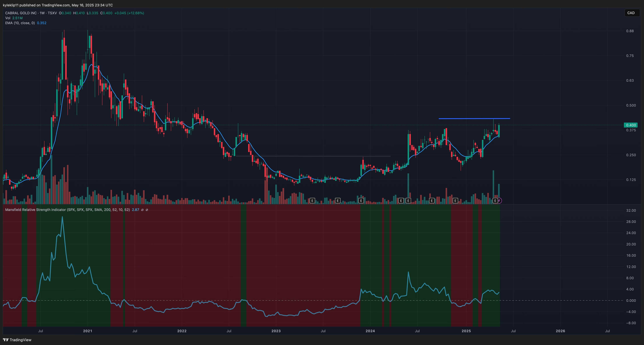
Task: Click the CABRAL GOLD INC symbol title
Action: point(21,13)
